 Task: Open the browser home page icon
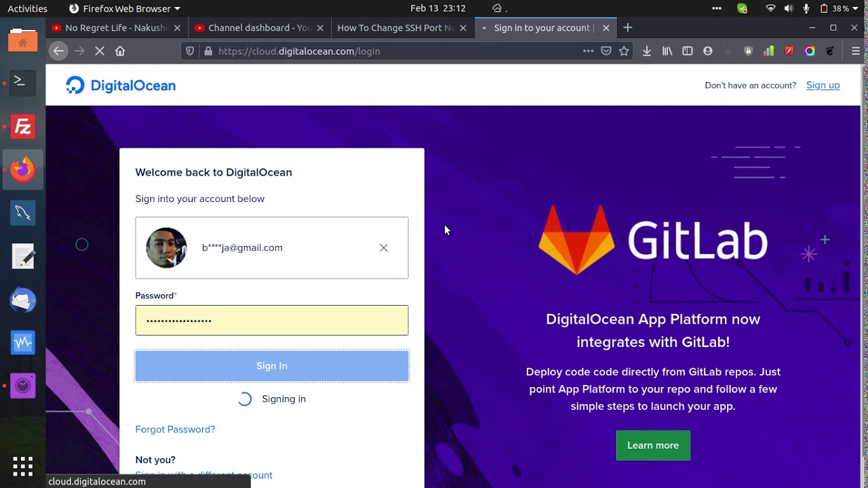pyautogui.click(x=120, y=51)
